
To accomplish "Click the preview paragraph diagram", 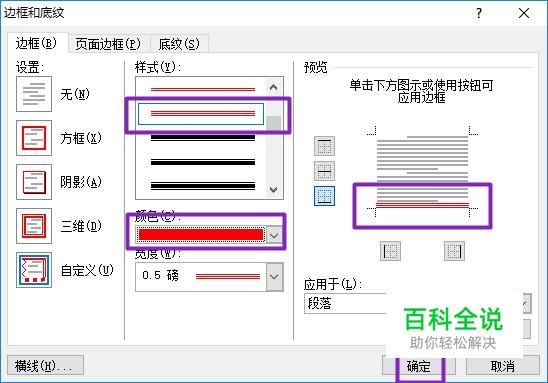I will click(422, 171).
